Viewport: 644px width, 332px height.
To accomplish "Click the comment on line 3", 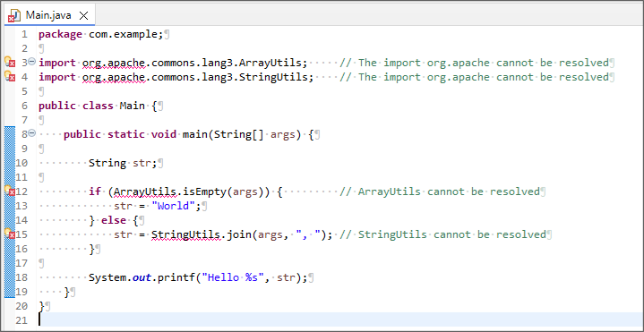I will pyautogui.click(x=474, y=64).
